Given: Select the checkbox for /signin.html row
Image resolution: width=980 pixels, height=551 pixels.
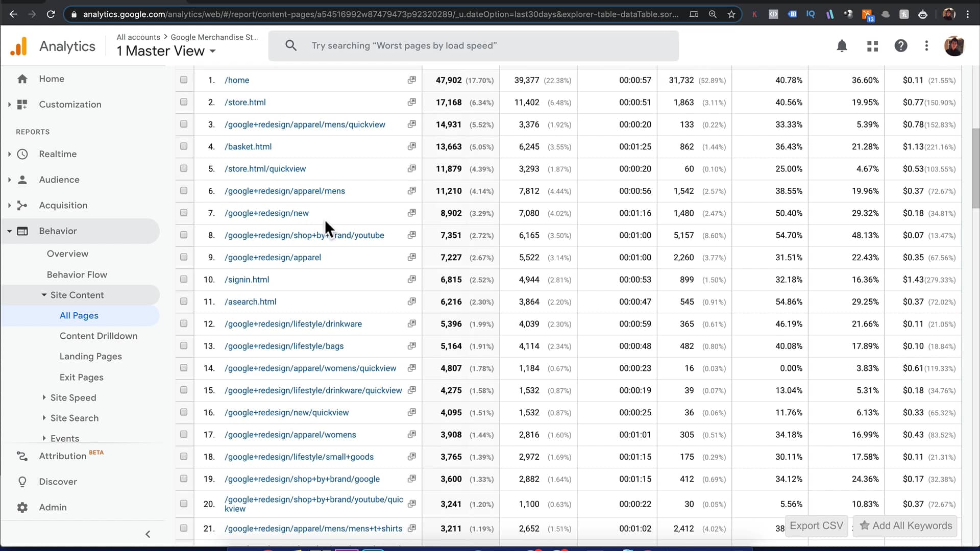Looking at the screenshot, I should point(184,279).
